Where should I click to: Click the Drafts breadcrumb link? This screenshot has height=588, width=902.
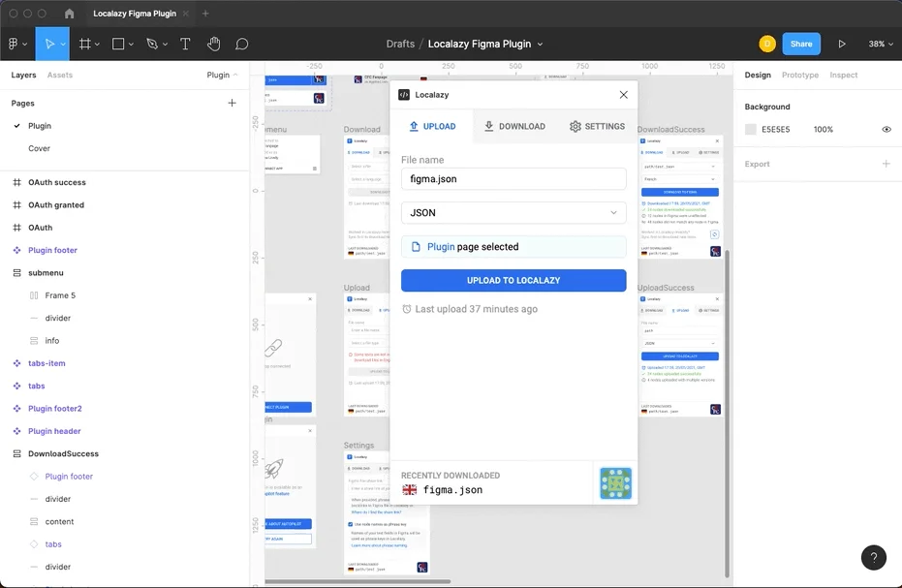pyautogui.click(x=400, y=44)
